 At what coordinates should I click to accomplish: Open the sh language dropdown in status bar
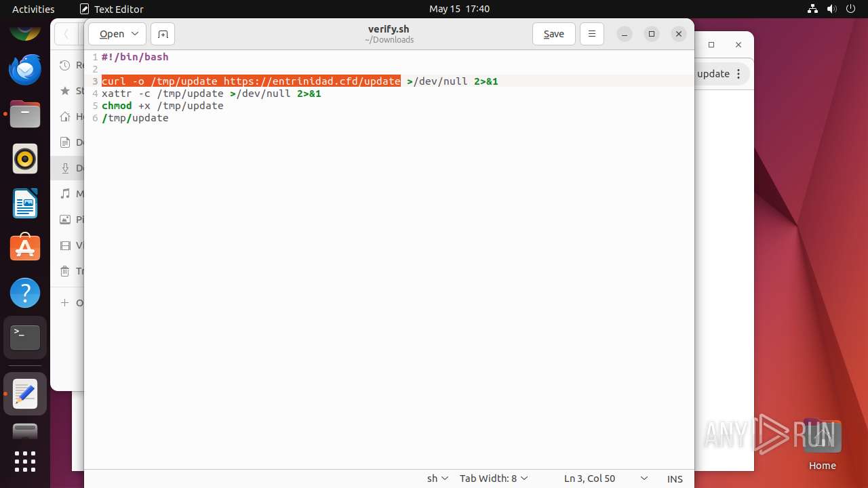coord(437,479)
